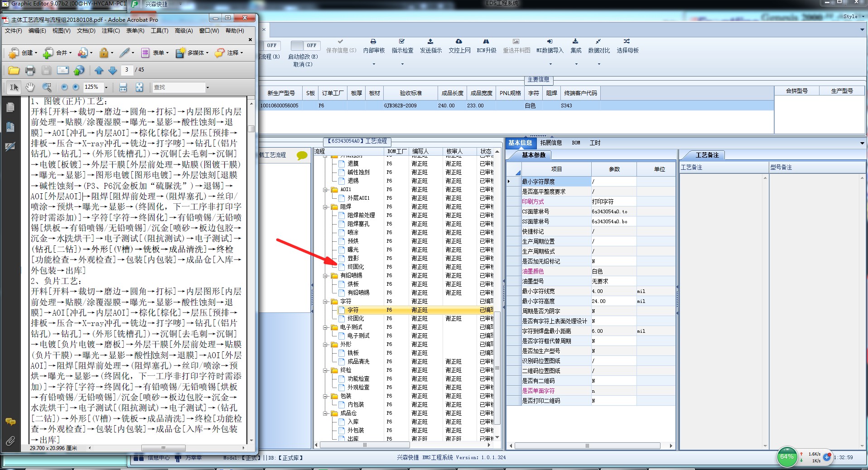
Task: Click the fit one full page icon
Action: [x=139, y=87]
